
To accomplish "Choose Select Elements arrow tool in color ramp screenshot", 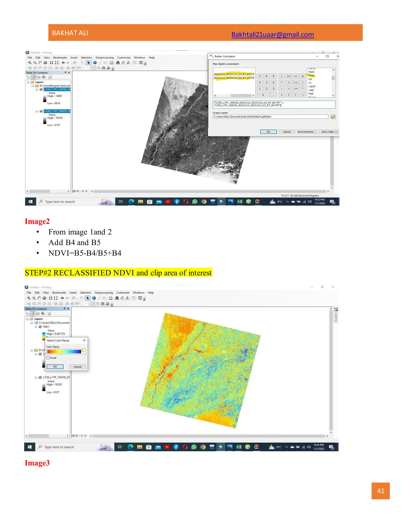I will (88, 298).
